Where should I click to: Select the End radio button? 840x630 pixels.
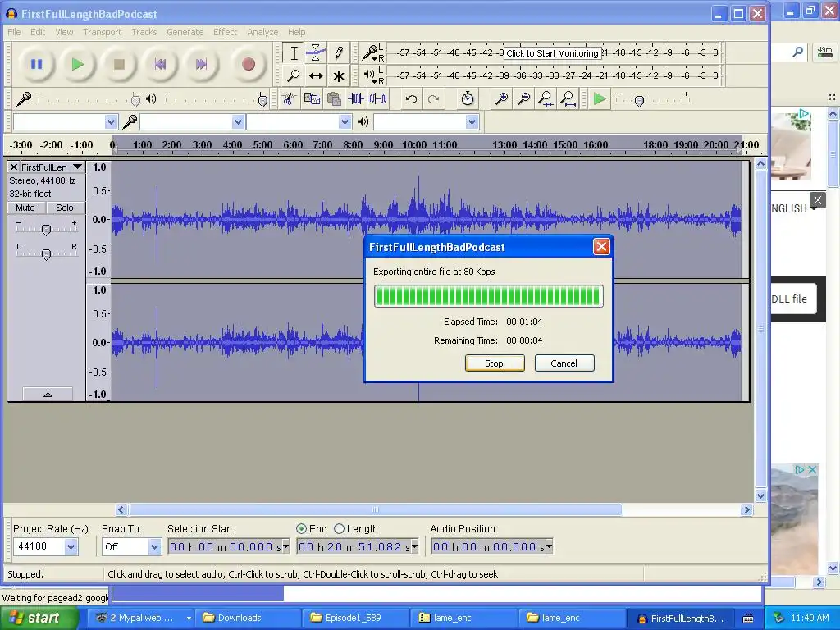tap(301, 529)
